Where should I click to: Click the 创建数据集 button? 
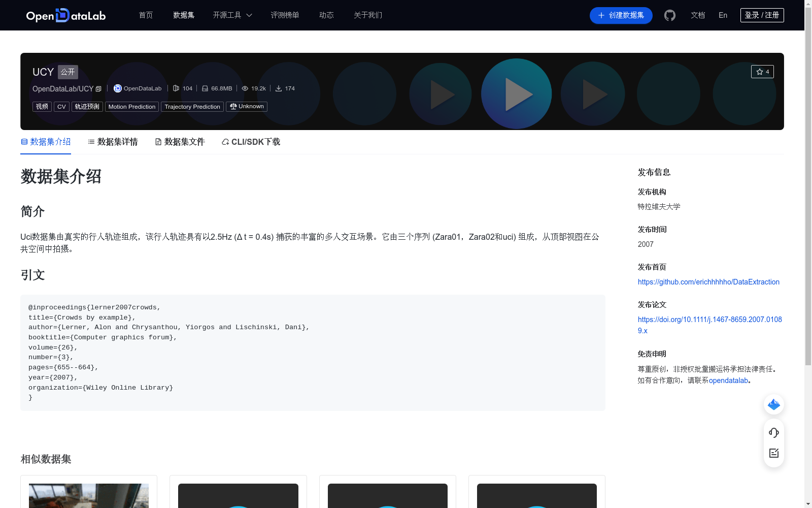pos(621,15)
